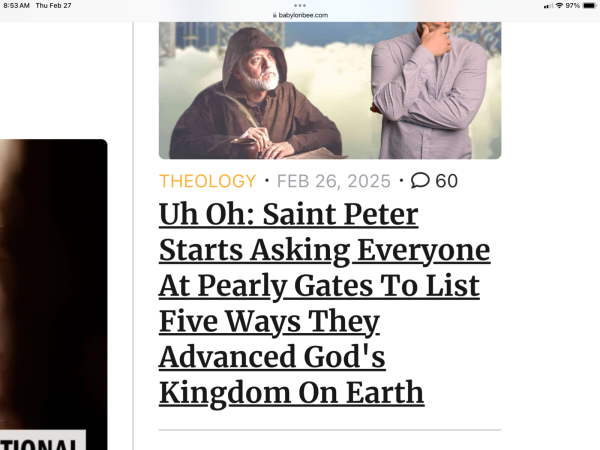Tap the 97% battery percentage text

(572, 6)
